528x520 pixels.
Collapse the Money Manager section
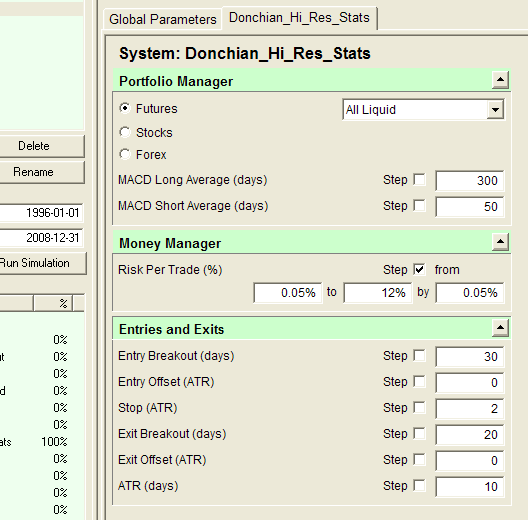(x=500, y=242)
